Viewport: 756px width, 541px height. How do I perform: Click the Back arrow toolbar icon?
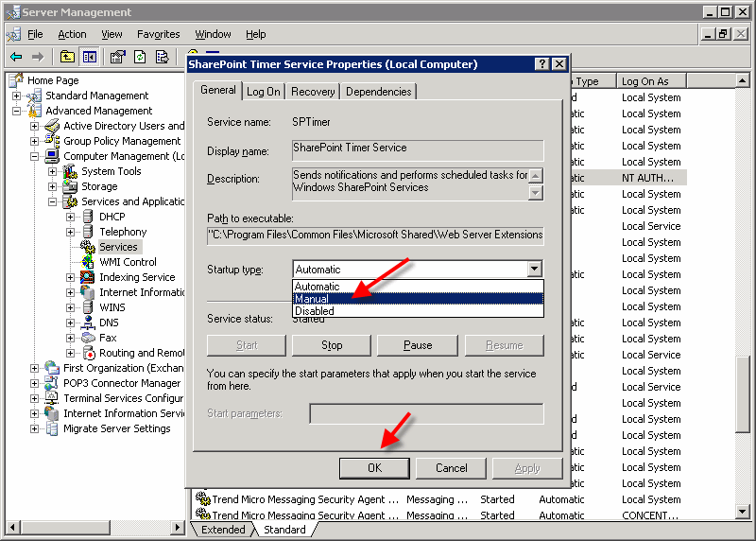[16, 57]
